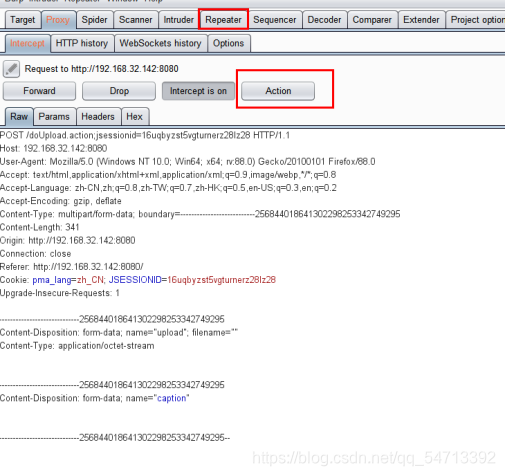Image resolution: width=505 pixels, height=476 pixels.
Task: Click the Connection: close line
Action: pos(36,254)
